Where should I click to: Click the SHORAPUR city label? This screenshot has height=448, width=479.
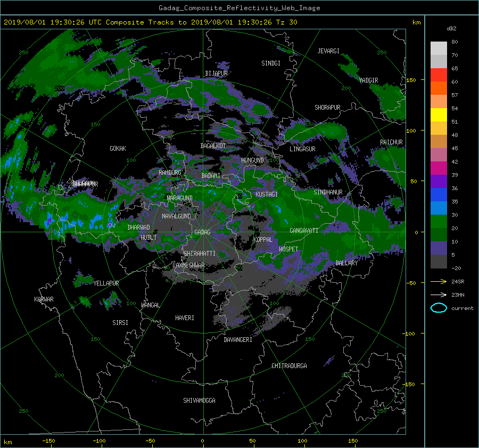(x=327, y=108)
